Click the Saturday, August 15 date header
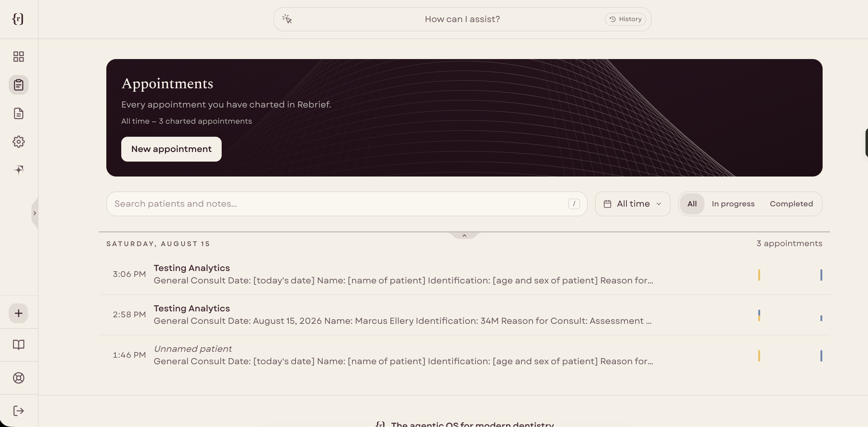The image size is (868, 427). (x=158, y=244)
